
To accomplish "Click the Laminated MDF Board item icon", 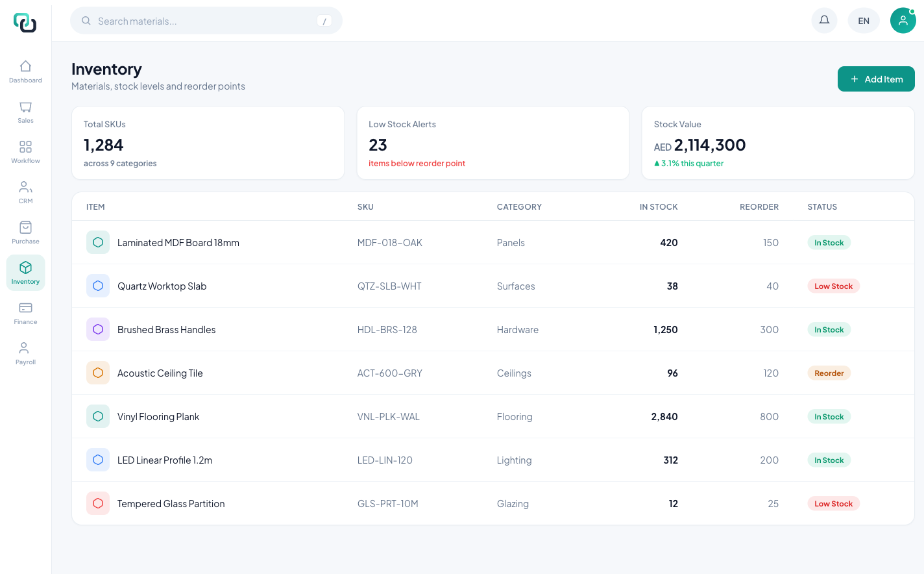I will point(98,242).
